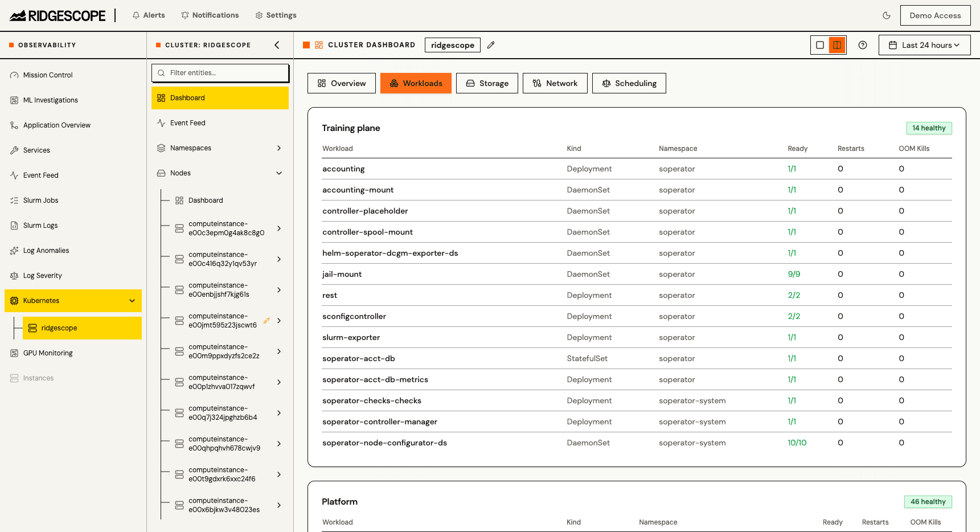
Task: Open Last 24 hours time range dropdown
Action: click(925, 45)
